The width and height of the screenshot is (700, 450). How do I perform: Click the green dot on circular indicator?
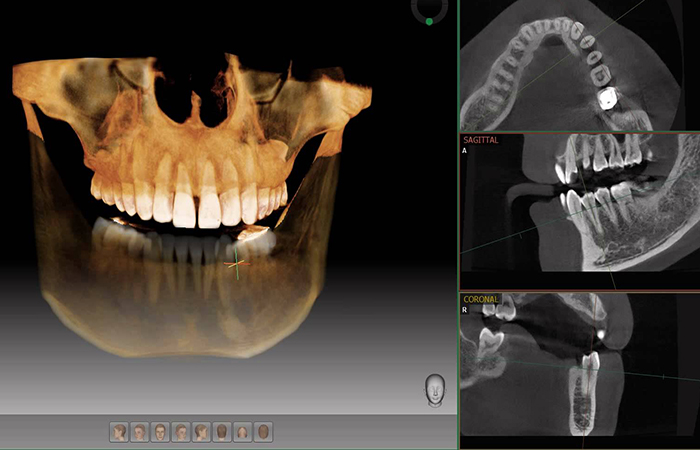tap(429, 20)
